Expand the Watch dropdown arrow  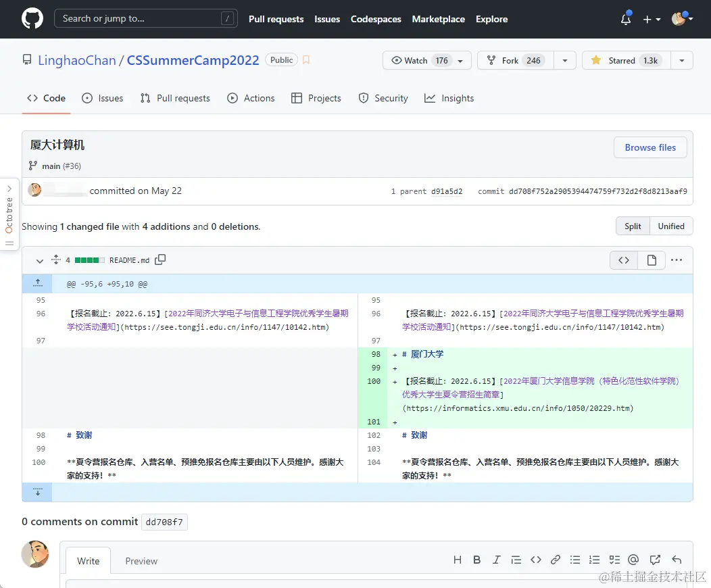(x=460, y=61)
